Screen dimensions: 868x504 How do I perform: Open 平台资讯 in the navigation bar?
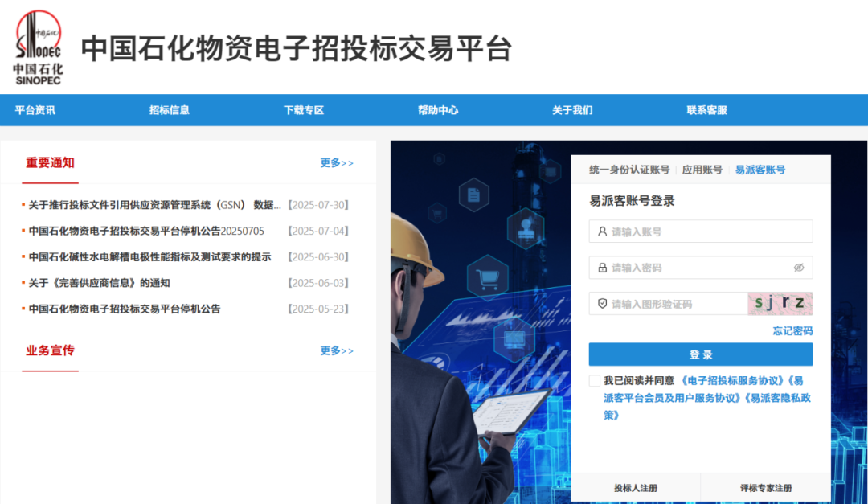click(x=35, y=110)
